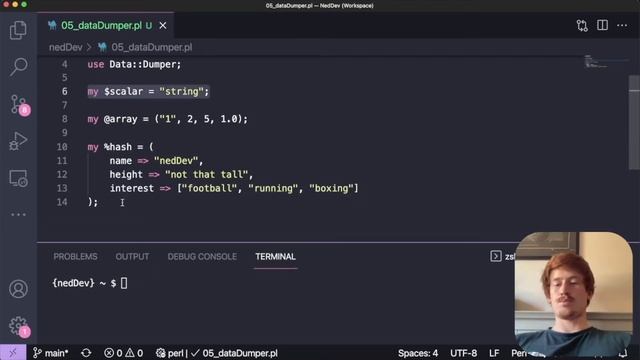This screenshot has width=640, height=360.
Task: Open the Search view icon
Action: [x=18, y=66]
